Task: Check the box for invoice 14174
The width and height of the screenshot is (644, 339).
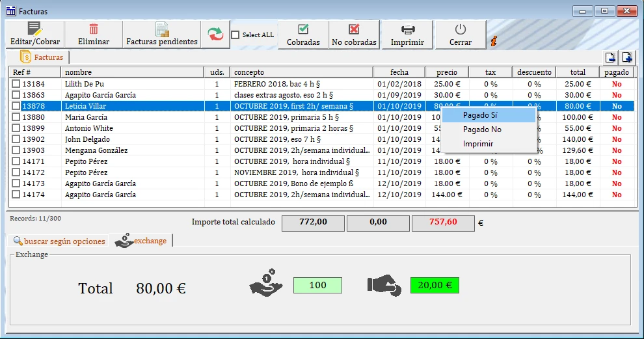Action: pos(16,195)
